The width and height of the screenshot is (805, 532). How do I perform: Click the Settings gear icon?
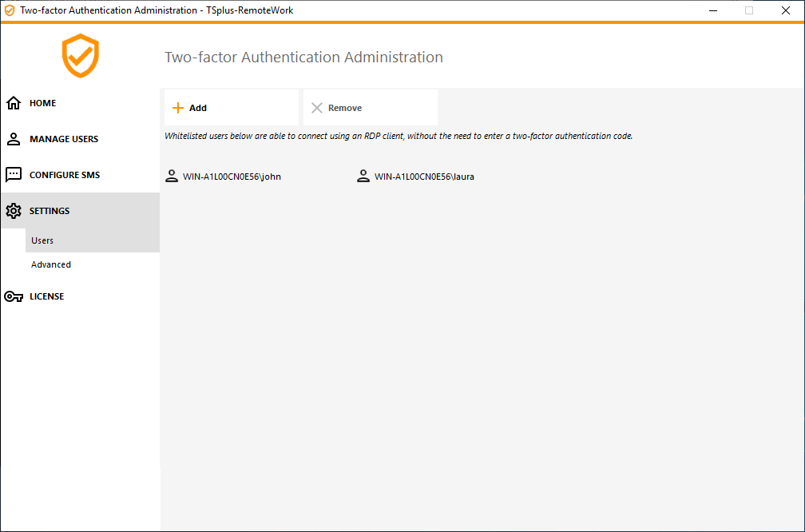pyautogui.click(x=13, y=210)
